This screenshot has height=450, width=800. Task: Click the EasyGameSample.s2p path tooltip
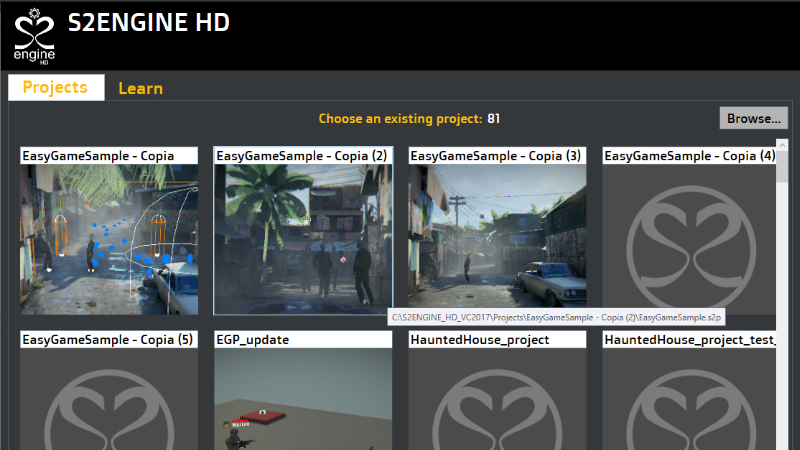coord(556,317)
